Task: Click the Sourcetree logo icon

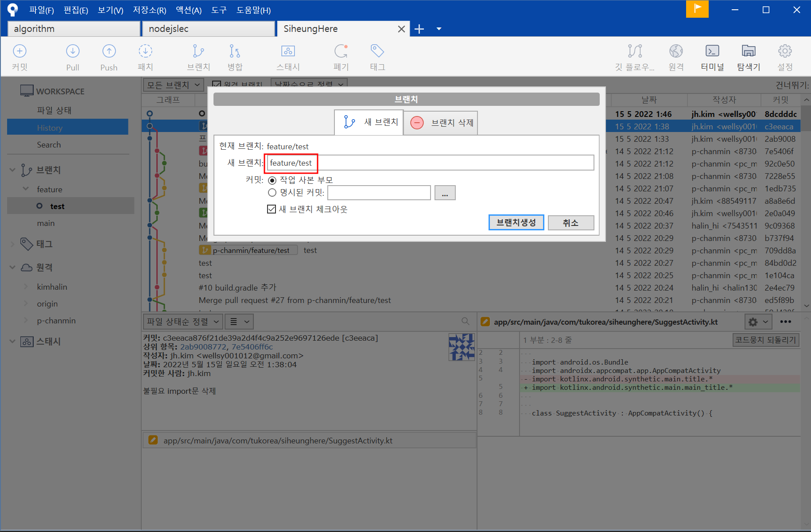Action: (x=12, y=9)
